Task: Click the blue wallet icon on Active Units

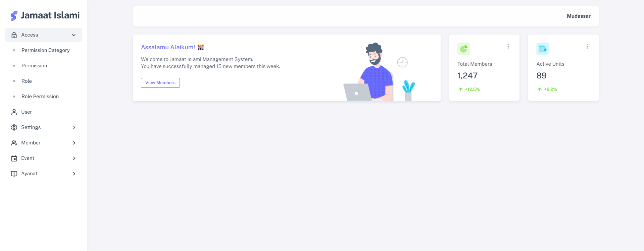Action: pos(543,49)
